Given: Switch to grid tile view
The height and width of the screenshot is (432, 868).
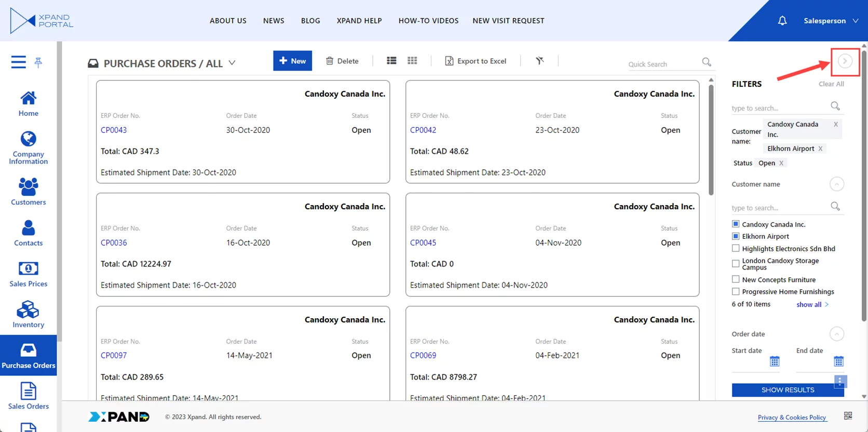Looking at the screenshot, I should click(x=412, y=61).
